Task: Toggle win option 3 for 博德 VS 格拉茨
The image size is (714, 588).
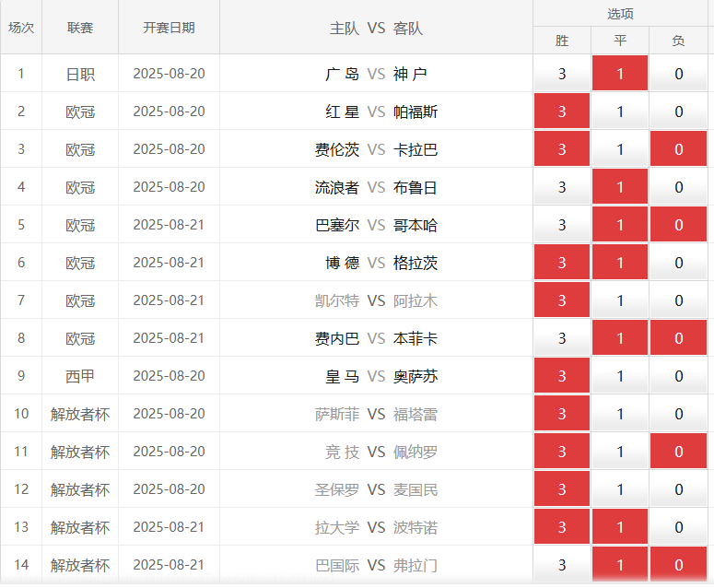Action: pyautogui.click(x=562, y=263)
